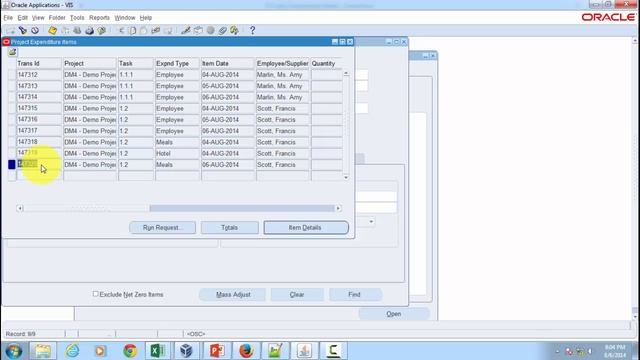Open dropdown arrow in background Find window
The height and width of the screenshot is (360, 640).
[x=371, y=222]
